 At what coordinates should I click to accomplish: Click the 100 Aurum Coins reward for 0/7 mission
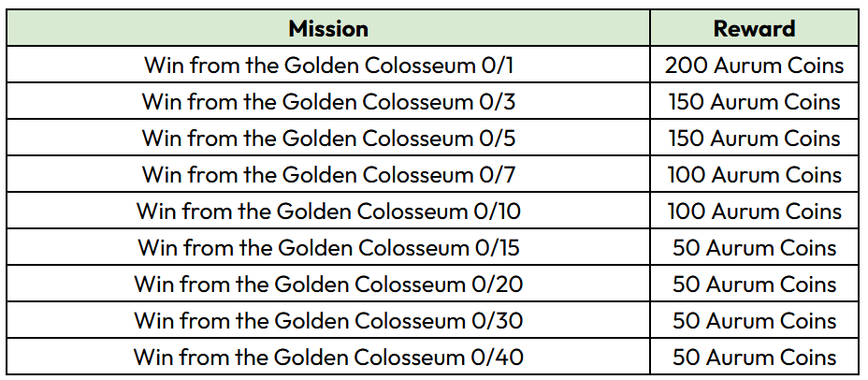tap(754, 175)
